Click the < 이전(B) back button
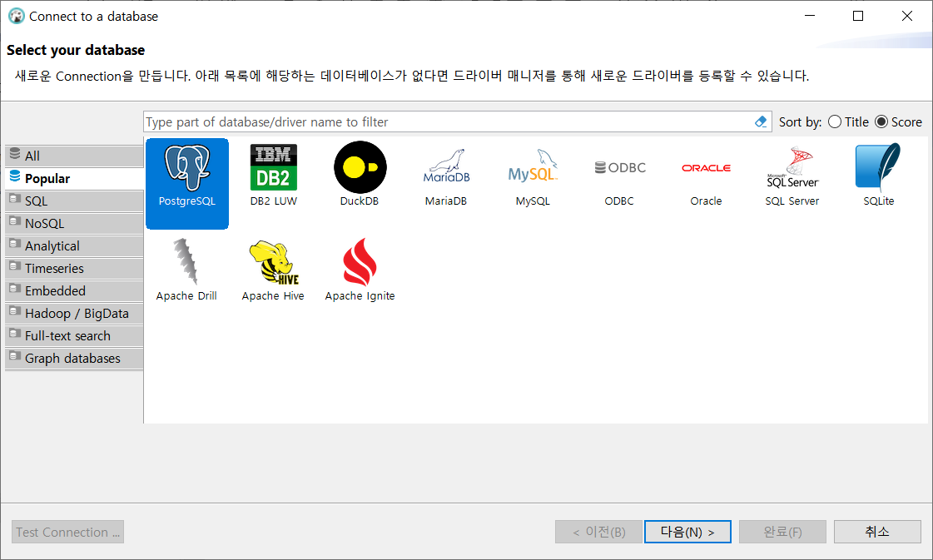Viewport: 933px width, 560px height. coord(598,532)
